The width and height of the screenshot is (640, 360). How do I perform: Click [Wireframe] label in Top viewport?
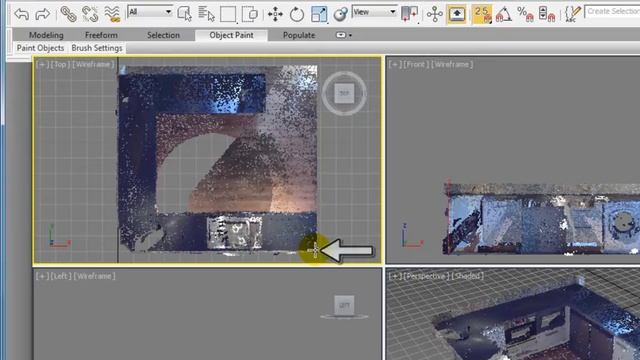point(93,64)
